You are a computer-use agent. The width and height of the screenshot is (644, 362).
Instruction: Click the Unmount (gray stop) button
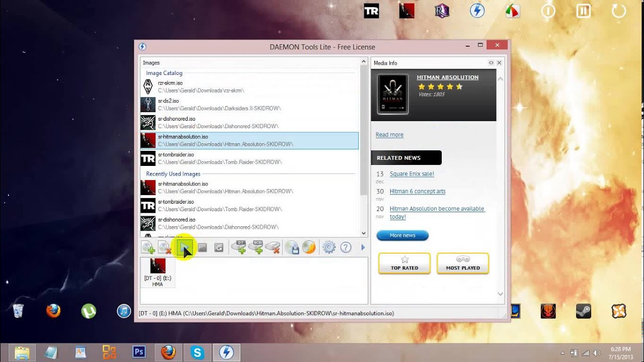click(x=202, y=247)
